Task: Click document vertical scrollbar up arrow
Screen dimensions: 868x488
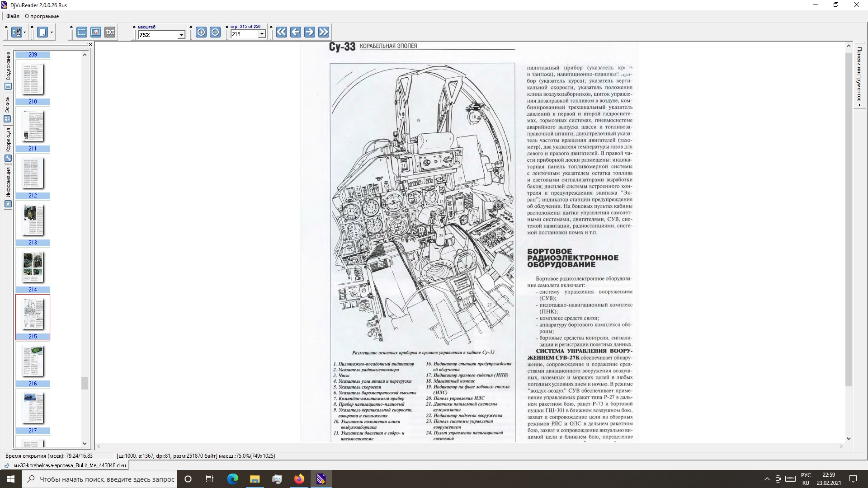Action: [849, 46]
